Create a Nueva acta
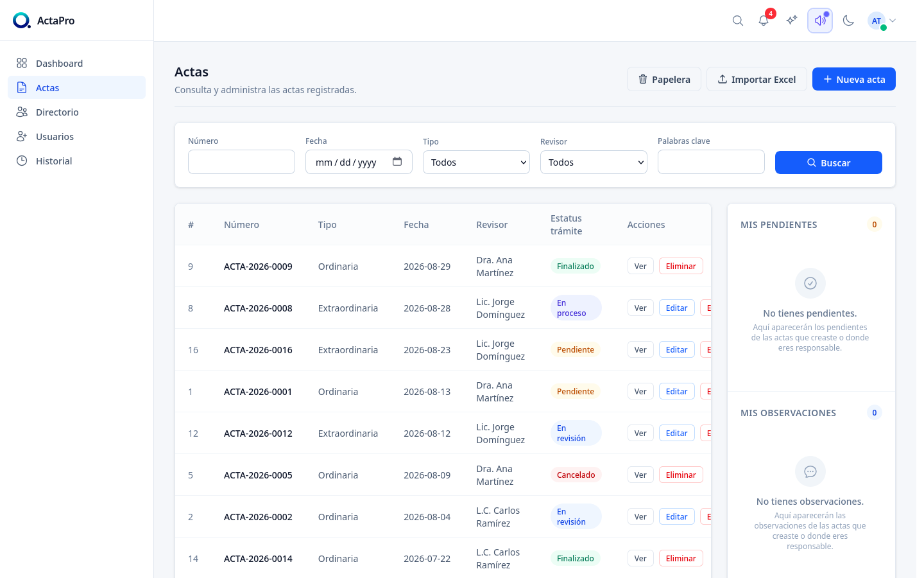Viewport: 924px width, 578px height. [854, 79]
